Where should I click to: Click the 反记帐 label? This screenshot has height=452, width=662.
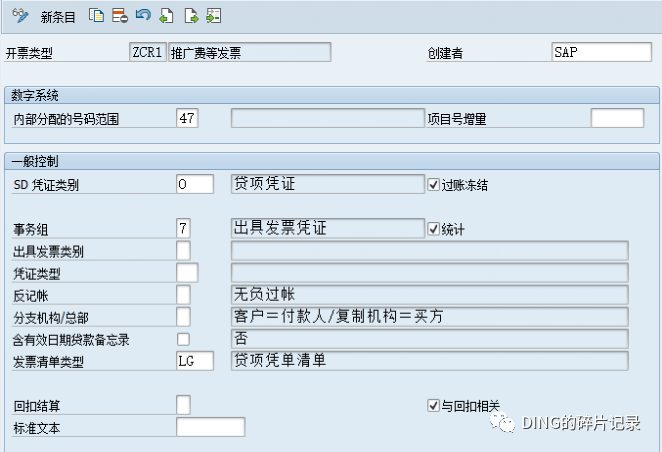point(30,296)
